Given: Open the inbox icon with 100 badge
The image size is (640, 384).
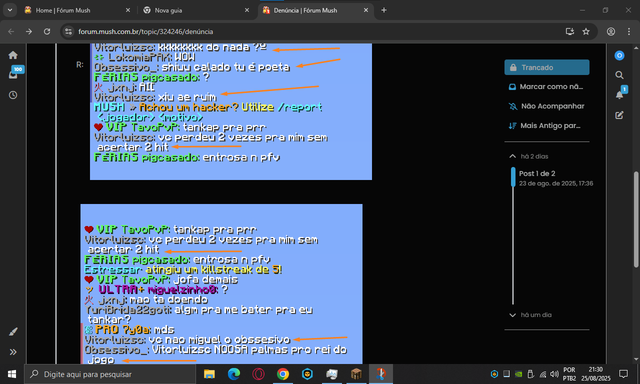Looking at the screenshot, I should click(x=14, y=74).
